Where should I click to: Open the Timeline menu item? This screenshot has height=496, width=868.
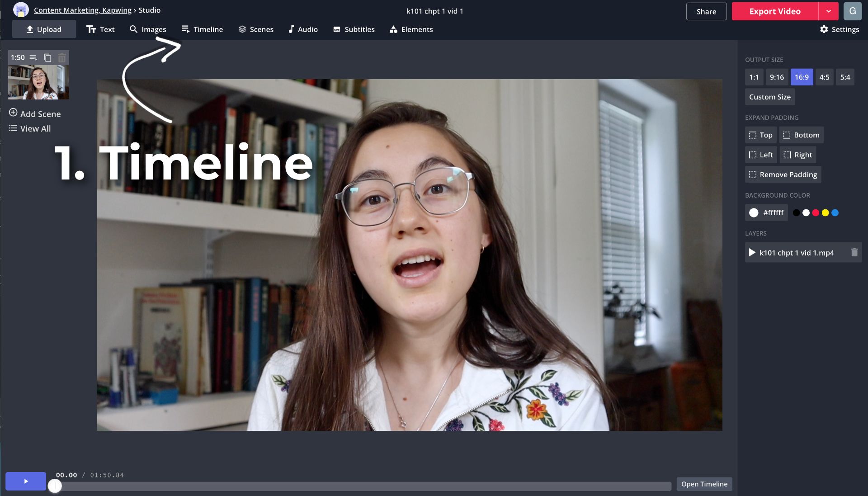(x=202, y=29)
